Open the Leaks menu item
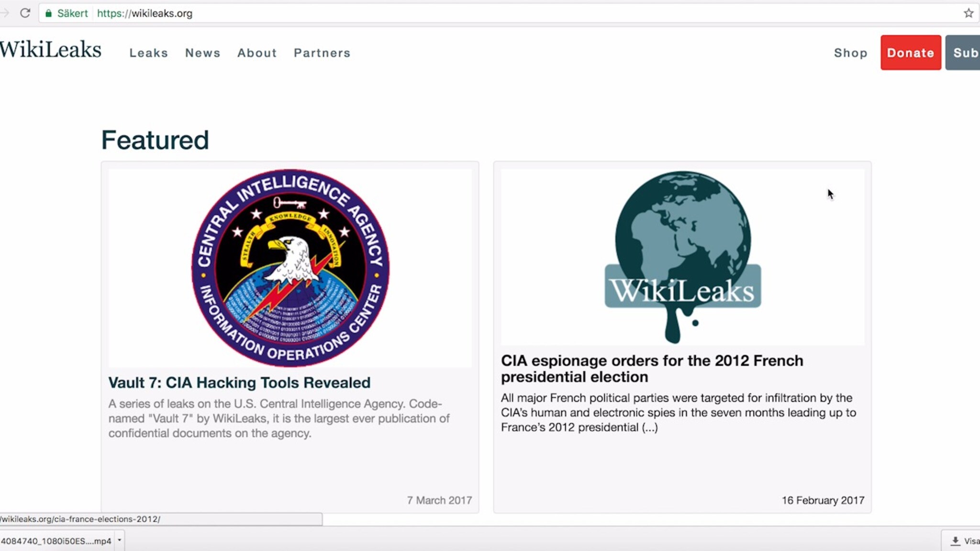 click(149, 53)
